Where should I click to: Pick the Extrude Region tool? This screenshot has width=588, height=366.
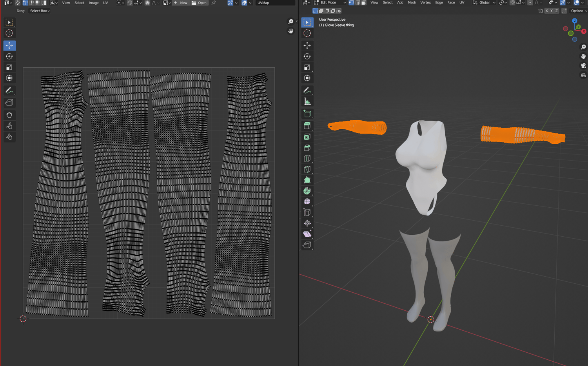[x=307, y=126]
